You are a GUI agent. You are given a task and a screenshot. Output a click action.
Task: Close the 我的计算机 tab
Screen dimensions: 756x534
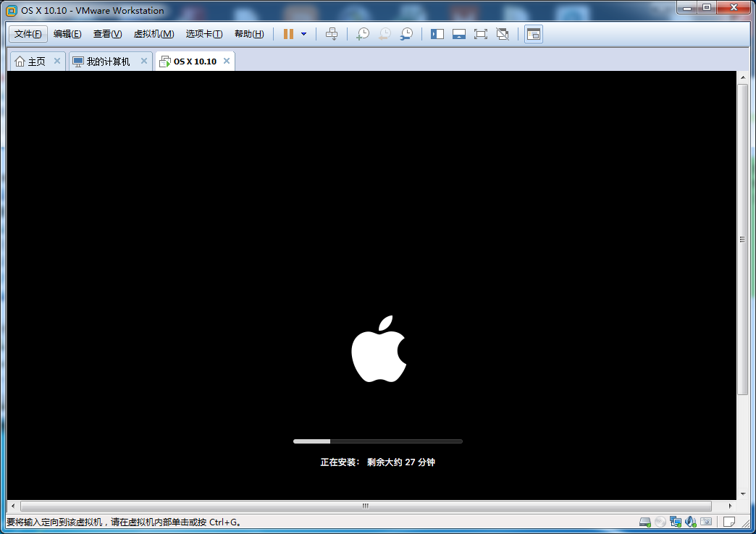143,61
